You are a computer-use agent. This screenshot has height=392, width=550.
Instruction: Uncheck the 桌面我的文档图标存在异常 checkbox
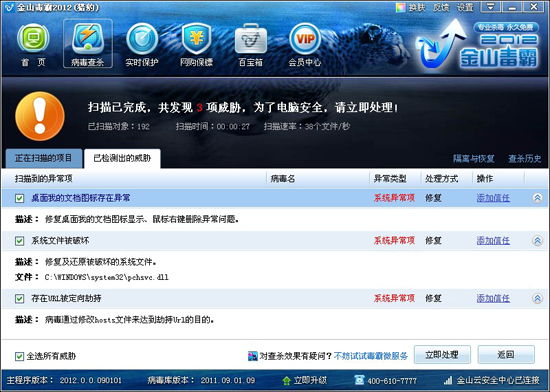pyautogui.click(x=20, y=198)
